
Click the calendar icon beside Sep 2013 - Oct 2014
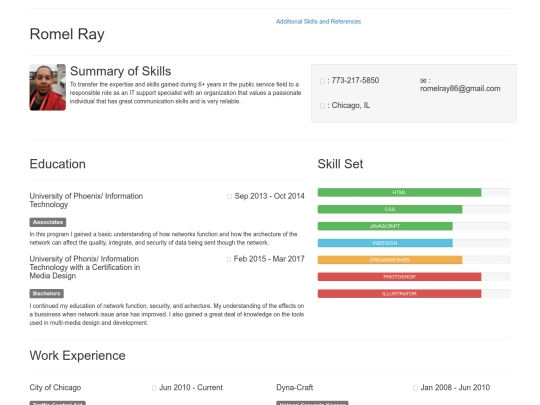(229, 196)
